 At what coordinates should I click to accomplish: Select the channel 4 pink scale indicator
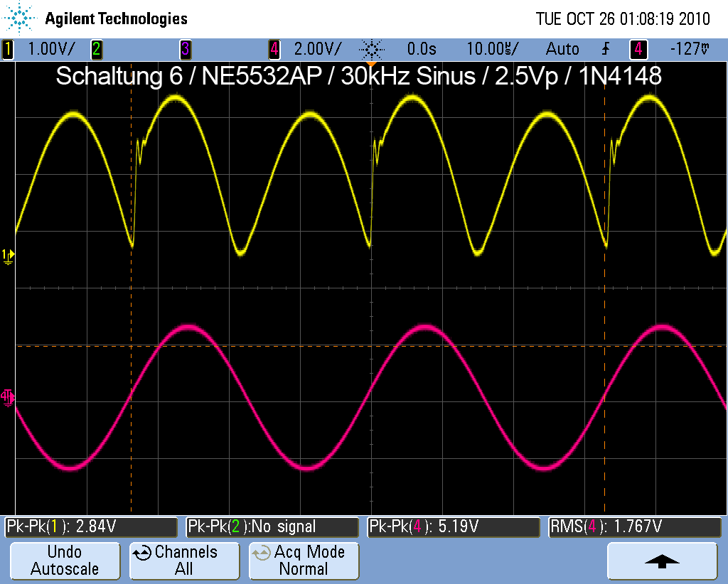click(x=274, y=49)
